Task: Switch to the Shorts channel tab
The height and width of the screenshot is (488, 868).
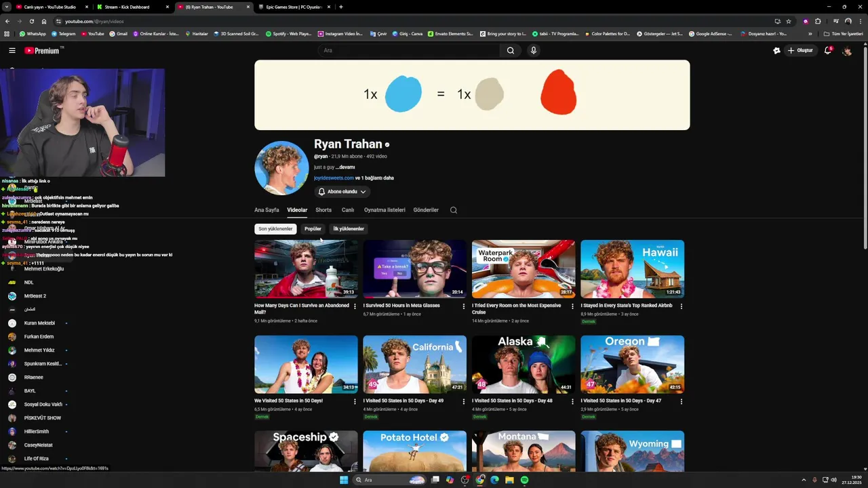Action: coord(323,210)
